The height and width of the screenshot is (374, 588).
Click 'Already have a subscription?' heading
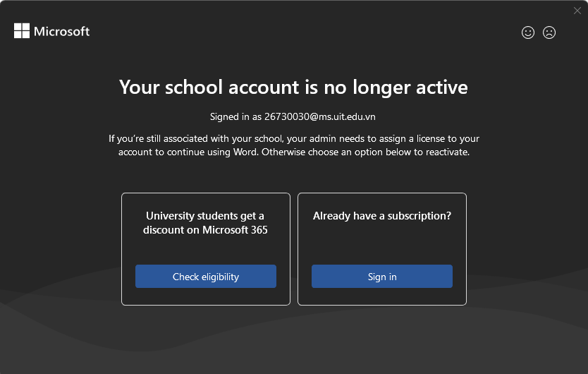(382, 216)
